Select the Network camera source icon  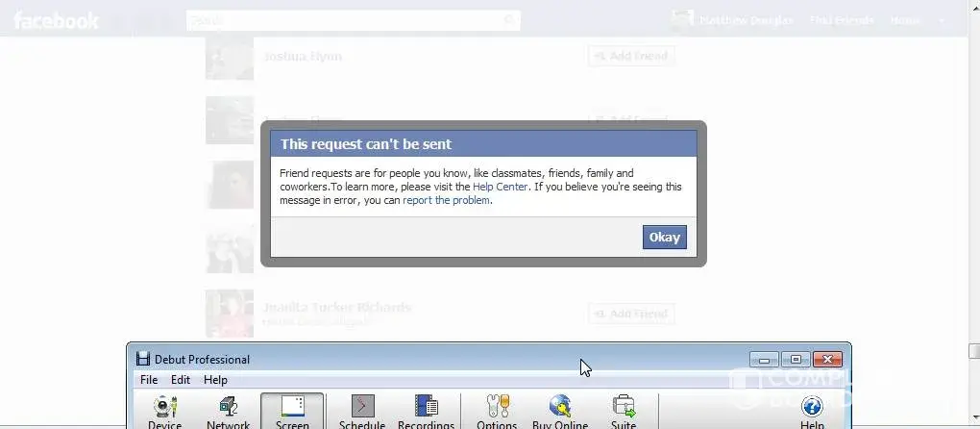pyautogui.click(x=228, y=411)
